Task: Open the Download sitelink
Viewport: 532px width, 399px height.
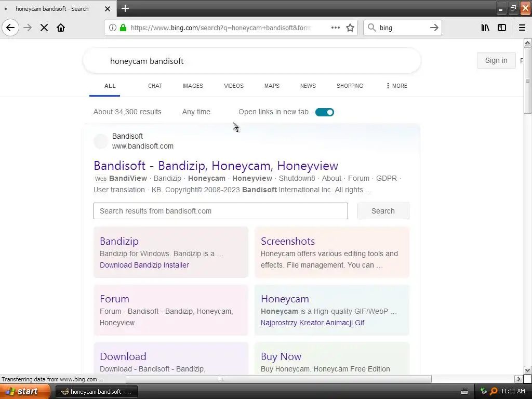Action: [123, 356]
